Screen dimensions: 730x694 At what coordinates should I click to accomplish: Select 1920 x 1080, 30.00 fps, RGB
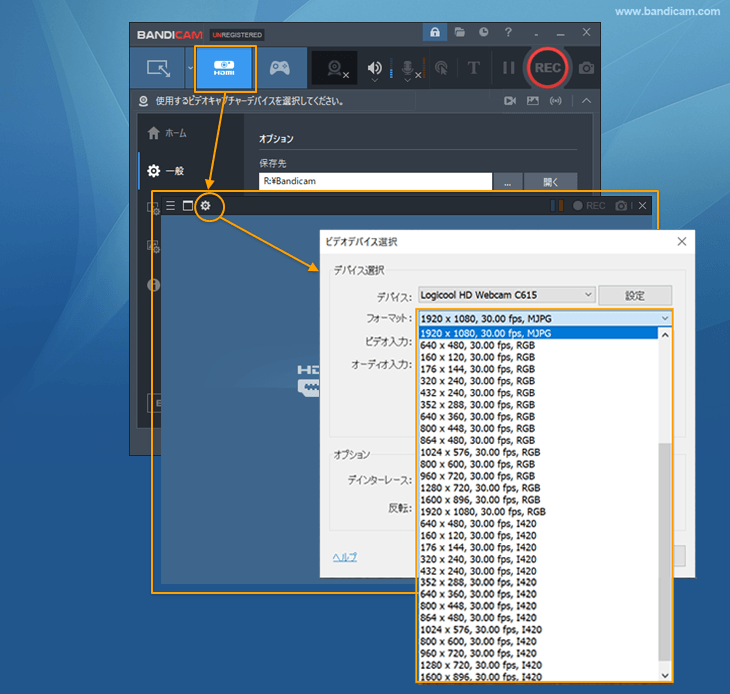coord(538,512)
